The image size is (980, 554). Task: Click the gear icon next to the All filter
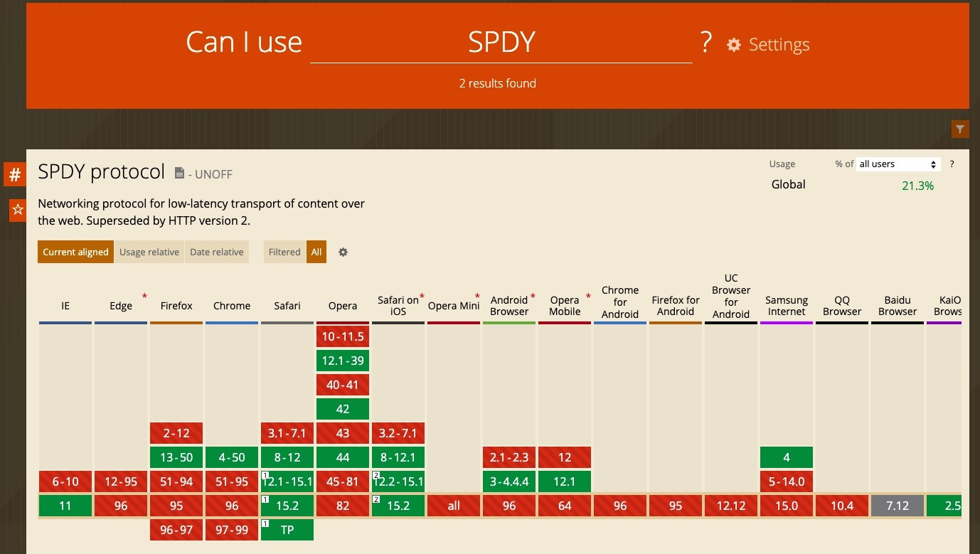(x=343, y=252)
